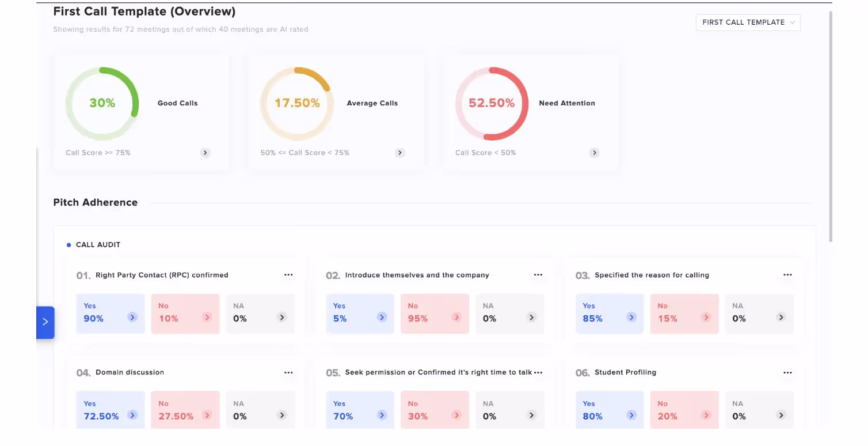View No 15% arrow for reason for calling

point(706,317)
